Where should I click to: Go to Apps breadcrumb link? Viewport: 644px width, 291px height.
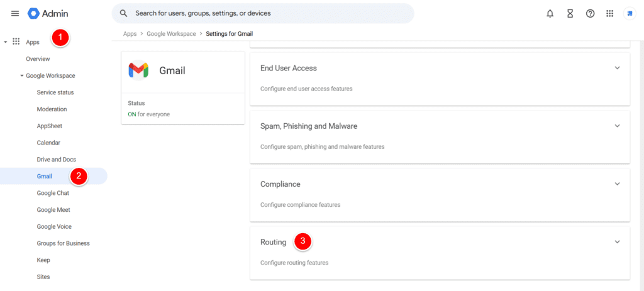click(x=130, y=34)
